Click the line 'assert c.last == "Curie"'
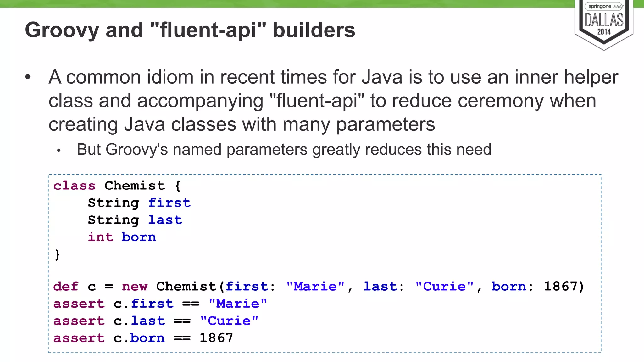The height and width of the screenshot is (362, 644). (156, 321)
